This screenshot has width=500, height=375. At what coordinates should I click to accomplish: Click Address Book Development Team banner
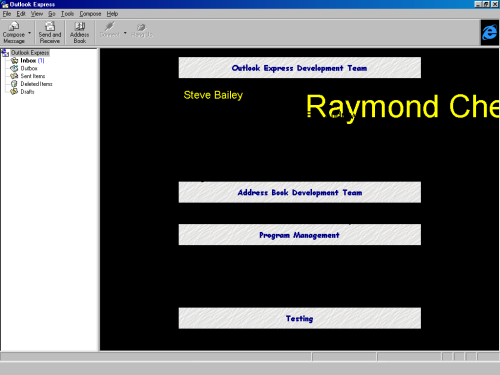tap(300, 192)
